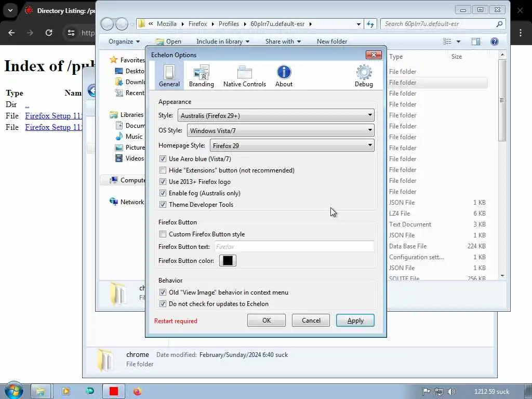532x399 pixels.
Task: Open the Windows Start button
Action: (x=14, y=391)
